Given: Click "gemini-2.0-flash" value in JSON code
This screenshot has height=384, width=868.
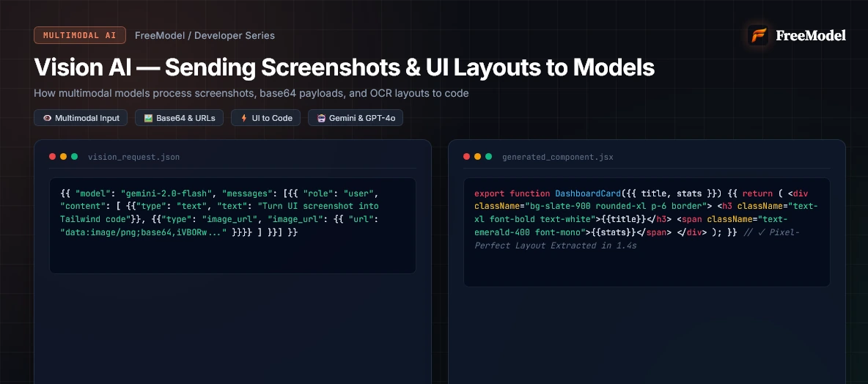Looking at the screenshot, I should click(167, 193).
